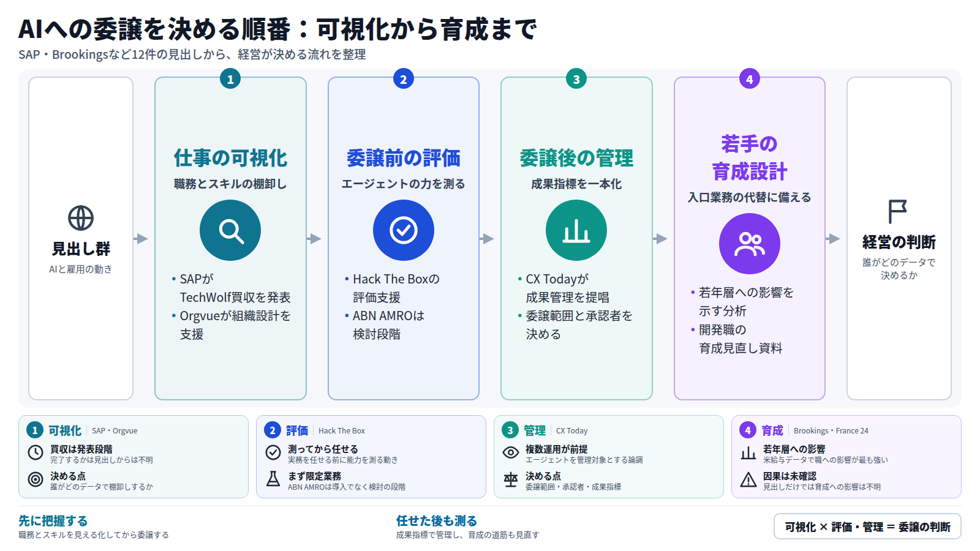Click the Brookings・France 24 source label
The width and height of the screenshot is (980, 551).
(831, 431)
